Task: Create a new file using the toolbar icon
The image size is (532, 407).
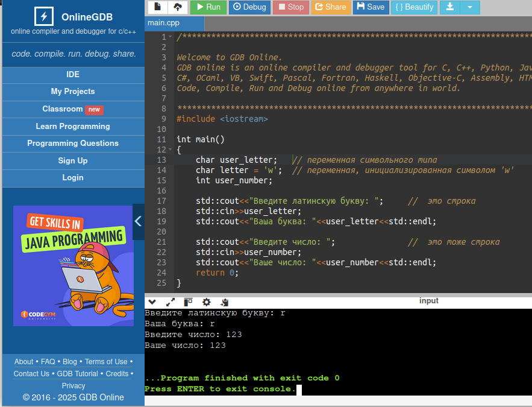Action: 157,7
